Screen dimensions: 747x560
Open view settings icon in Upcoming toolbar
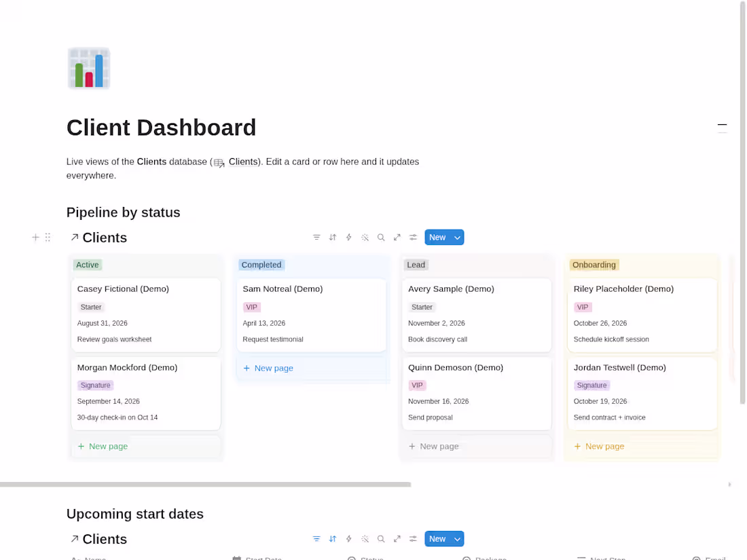click(x=413, y=538)
